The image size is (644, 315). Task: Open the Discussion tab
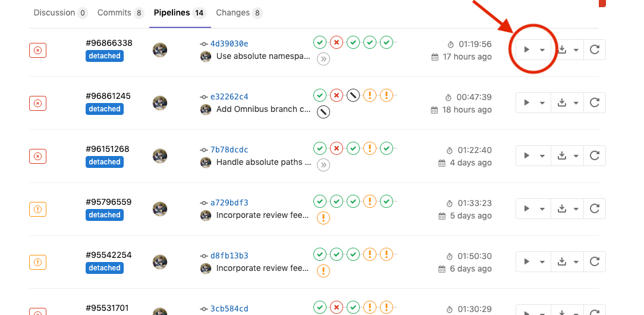pos(60,13)
